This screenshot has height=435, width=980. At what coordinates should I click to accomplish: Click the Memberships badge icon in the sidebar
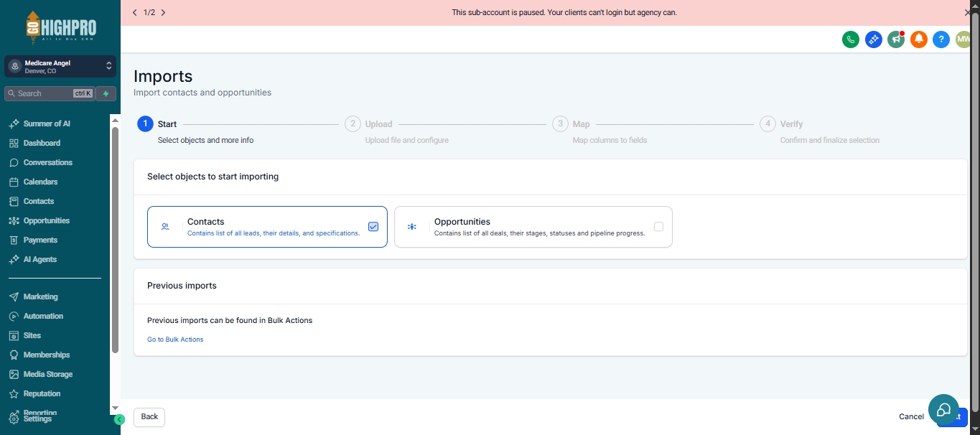click(14, 355)
